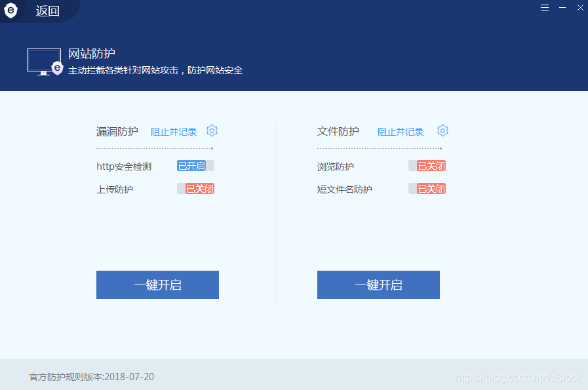Select the 文件防护 heading text
Screen dimensions: 588x390
[x=338, y=131]
